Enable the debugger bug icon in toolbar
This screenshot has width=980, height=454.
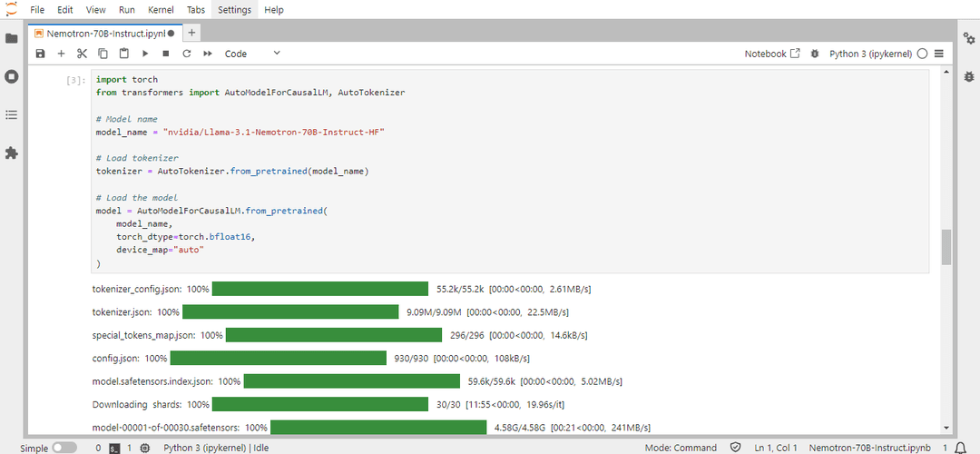click(x=814, y=54)
